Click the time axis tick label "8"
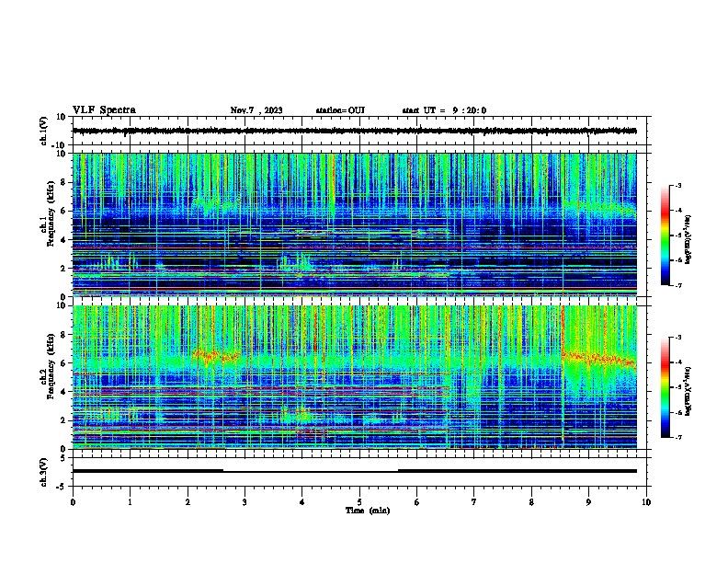Image resolution: width=728 pixels, height=563 pixels. (531, 502)
